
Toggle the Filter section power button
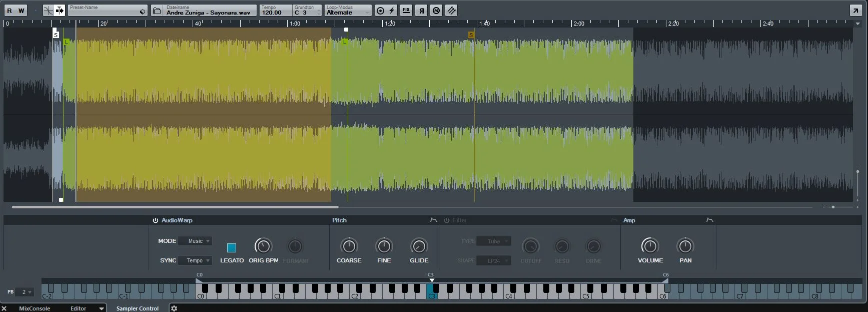447,220
